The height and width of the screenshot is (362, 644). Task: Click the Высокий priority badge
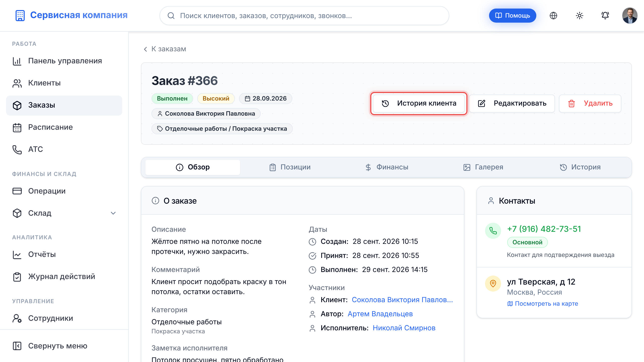216,99
